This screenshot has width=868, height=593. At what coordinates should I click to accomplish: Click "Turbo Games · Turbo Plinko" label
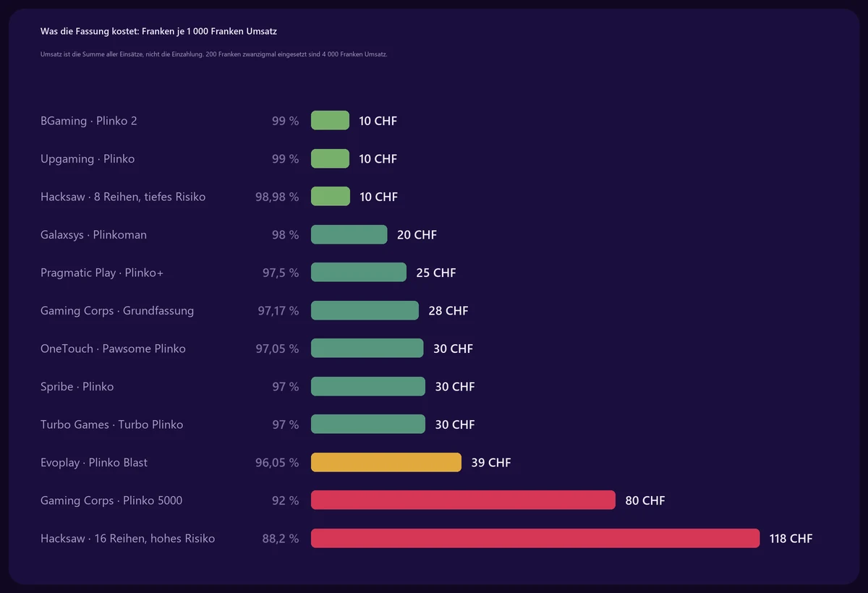112,425
